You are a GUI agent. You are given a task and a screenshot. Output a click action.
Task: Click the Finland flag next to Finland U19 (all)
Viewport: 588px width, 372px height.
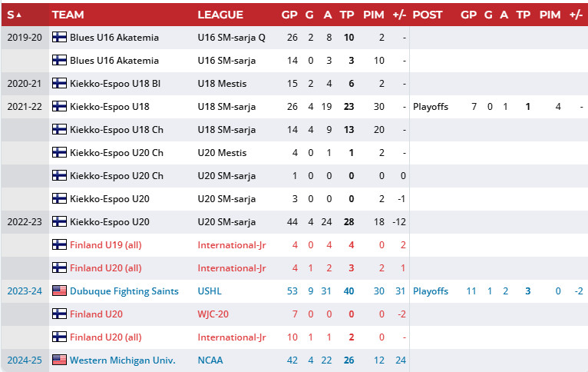59,245
